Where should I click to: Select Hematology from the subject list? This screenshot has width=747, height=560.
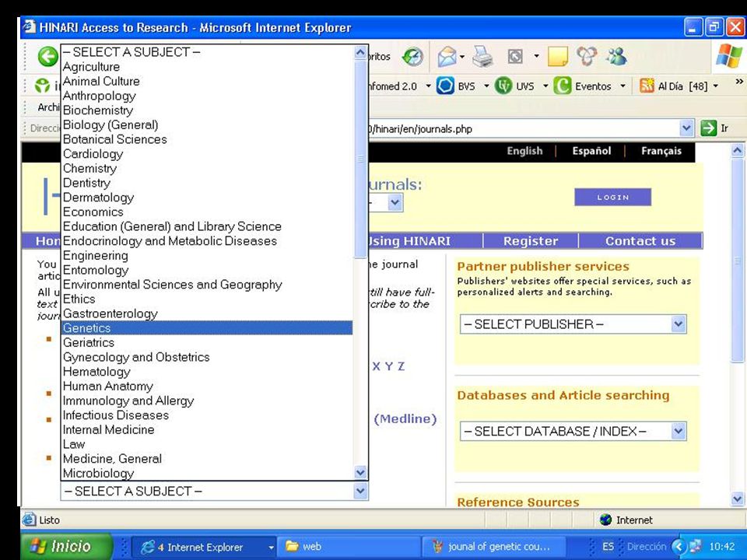click(x=207, y=372)
